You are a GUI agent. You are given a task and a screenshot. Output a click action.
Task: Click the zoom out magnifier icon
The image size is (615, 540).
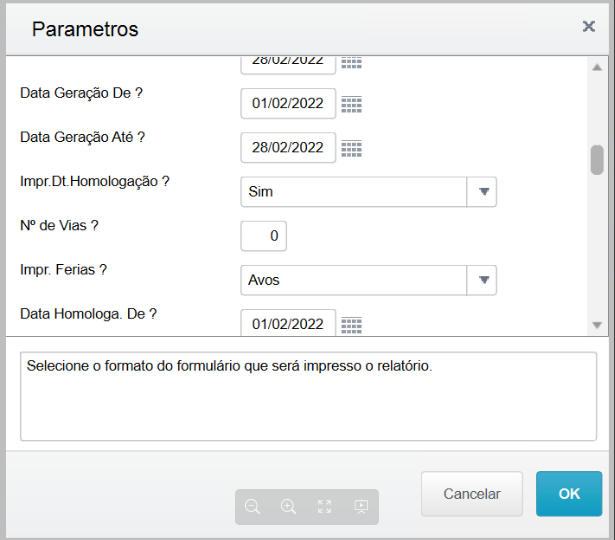252,506
